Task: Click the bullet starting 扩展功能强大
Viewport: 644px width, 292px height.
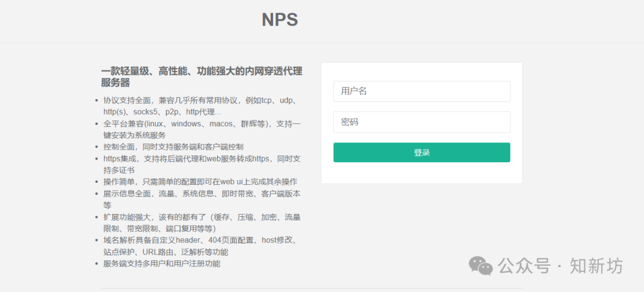Action: pyautogui.click(x=202, y=223)
